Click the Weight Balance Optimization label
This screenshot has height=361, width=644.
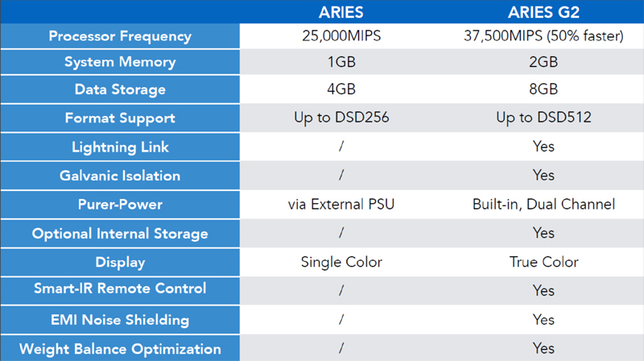(120, 349)
